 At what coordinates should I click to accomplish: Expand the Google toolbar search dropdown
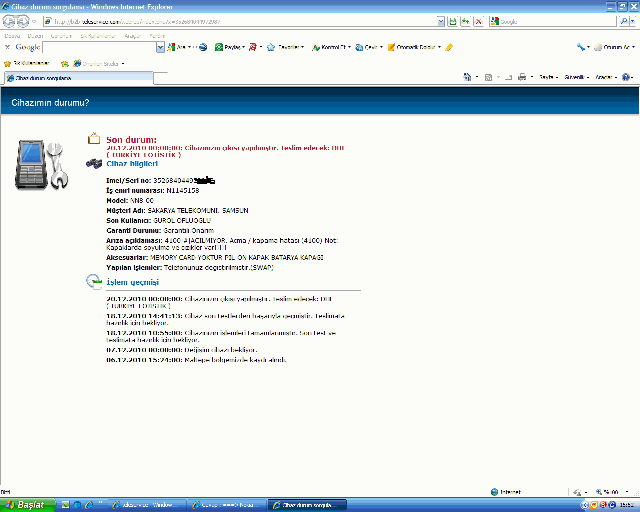point(160,47)
